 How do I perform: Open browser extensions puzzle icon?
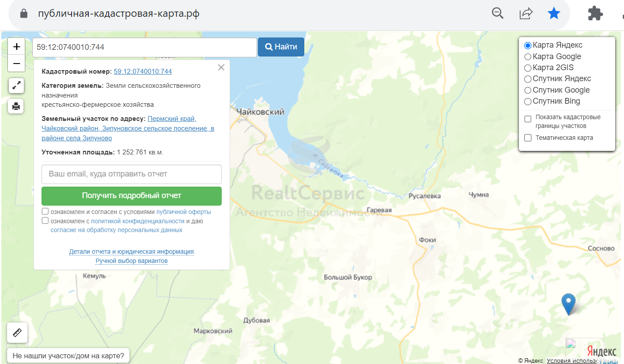pyautogui.click(x=595, y=14)
